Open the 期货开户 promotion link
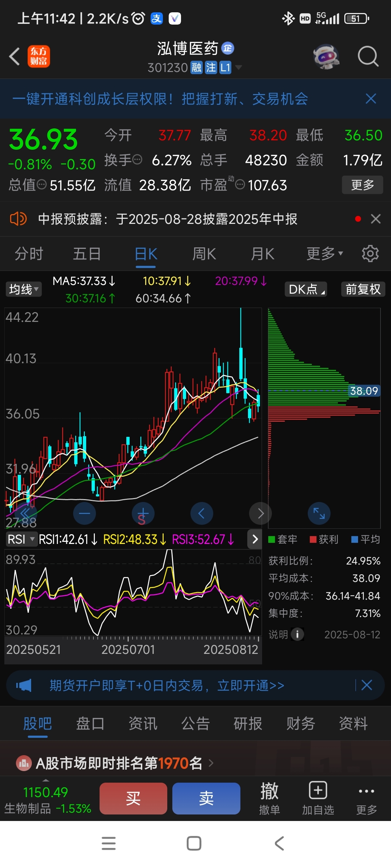Screen dimensions: 391x868 tap(167, 685)
